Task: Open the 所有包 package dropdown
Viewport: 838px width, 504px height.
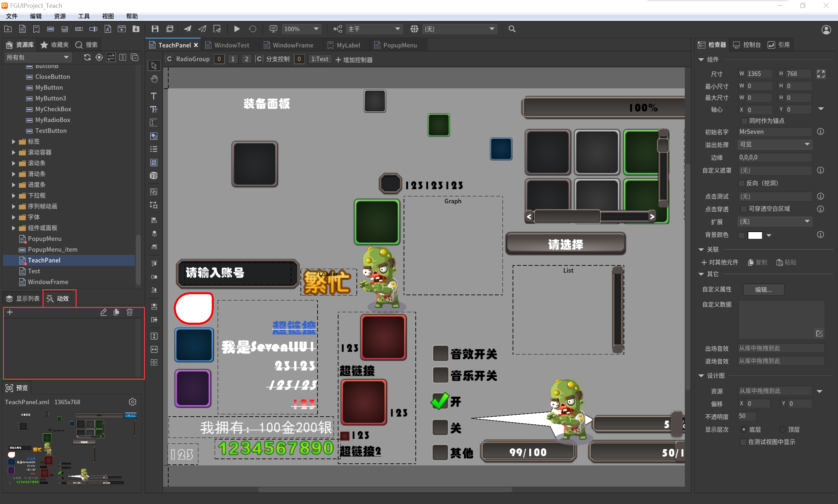Action: [x=38, y=57]
